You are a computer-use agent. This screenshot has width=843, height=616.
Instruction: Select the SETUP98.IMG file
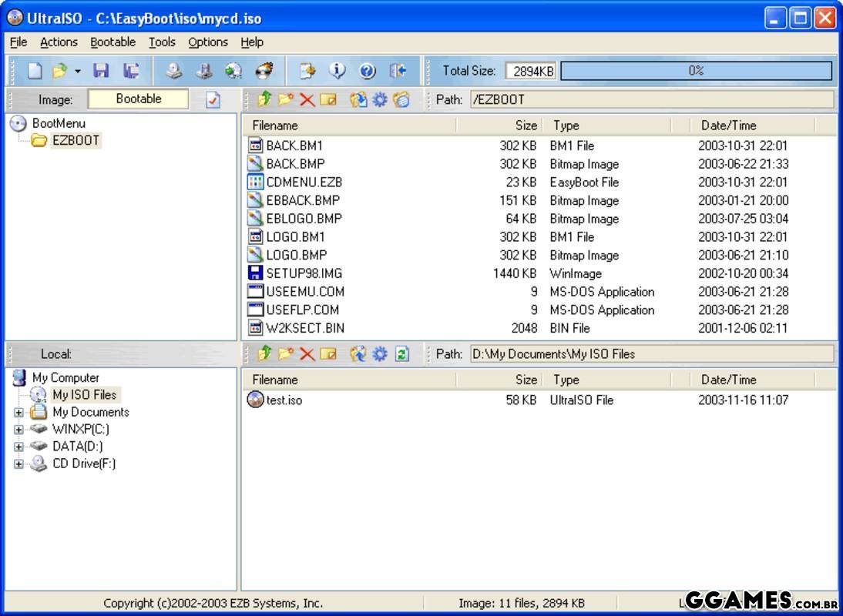pos(304,273)
